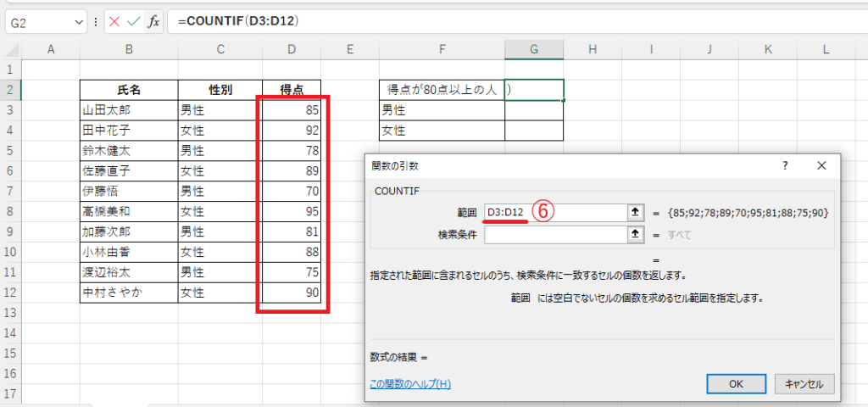
Task: Select column H header
Action: pyautogui.click(x=593, y=50)
